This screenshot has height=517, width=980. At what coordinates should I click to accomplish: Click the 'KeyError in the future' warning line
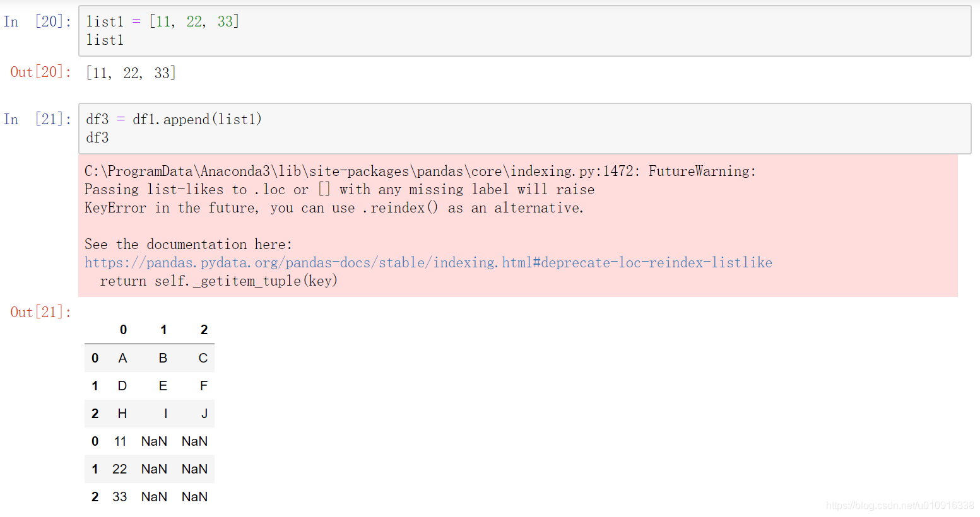(334, 207)
